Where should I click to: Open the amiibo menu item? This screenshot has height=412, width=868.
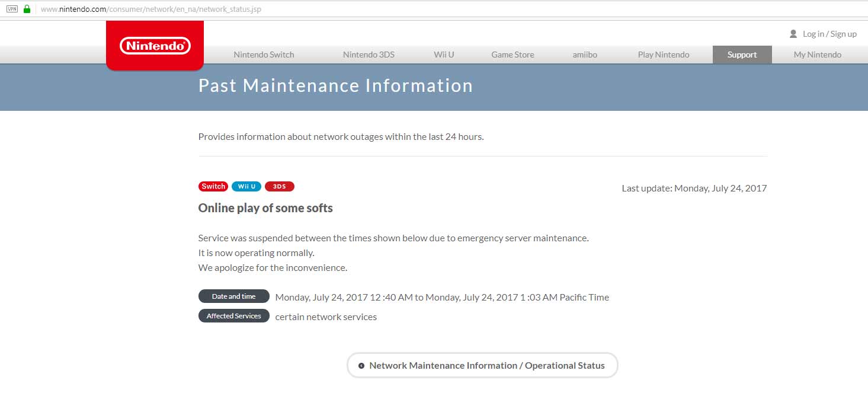tap(585, 55)
